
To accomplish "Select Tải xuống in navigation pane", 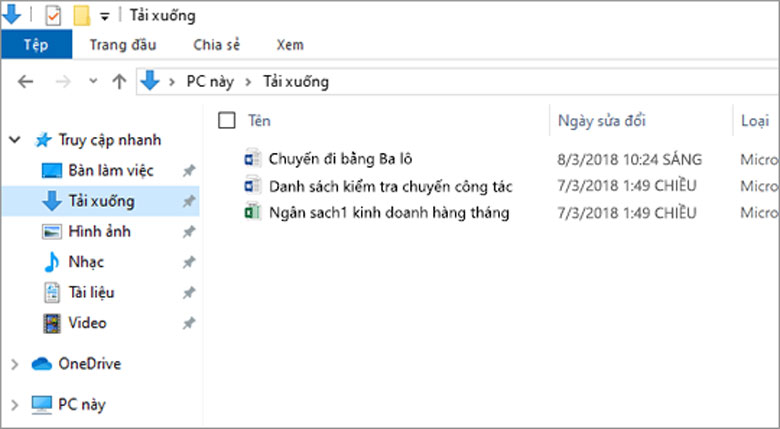I will point(101,201).
